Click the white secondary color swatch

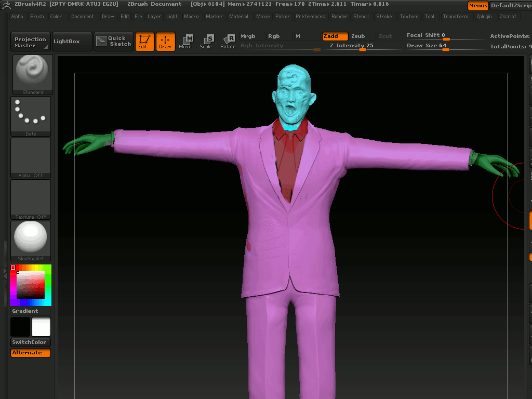tap(41, 327)
